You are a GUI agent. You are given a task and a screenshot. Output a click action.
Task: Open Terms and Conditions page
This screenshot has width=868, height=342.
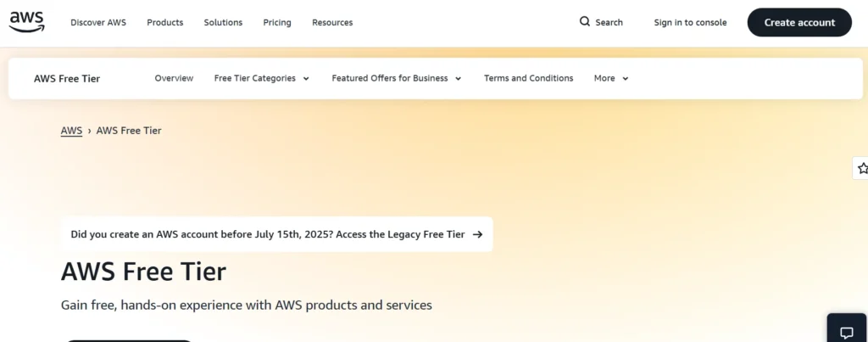click(529, 78)
